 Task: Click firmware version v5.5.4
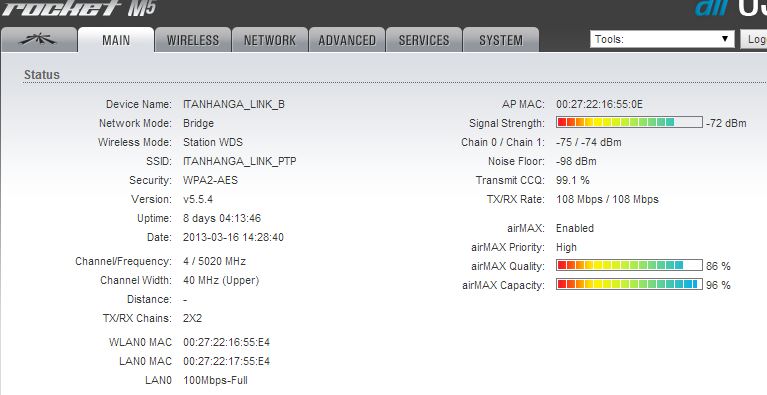click(x=198, y=199)
